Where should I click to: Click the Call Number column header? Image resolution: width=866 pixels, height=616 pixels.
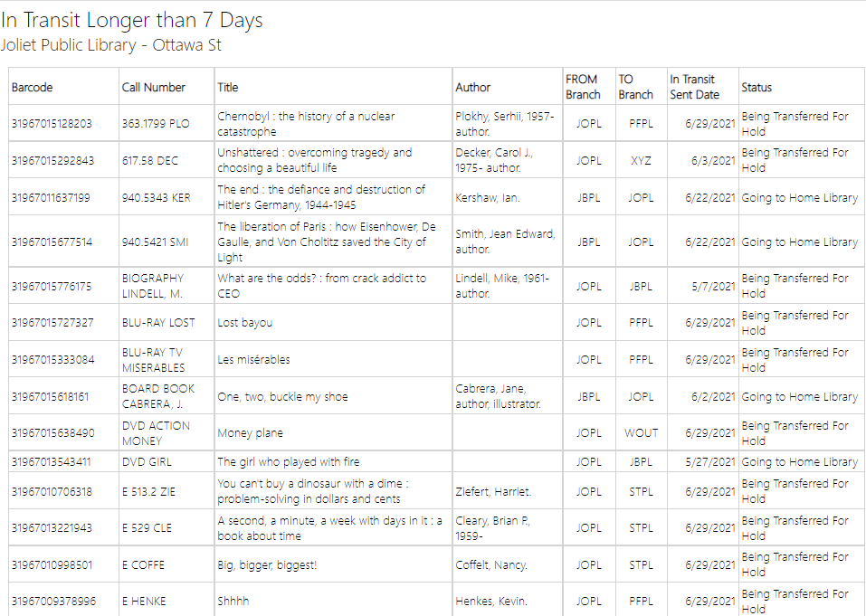(154, 88)
